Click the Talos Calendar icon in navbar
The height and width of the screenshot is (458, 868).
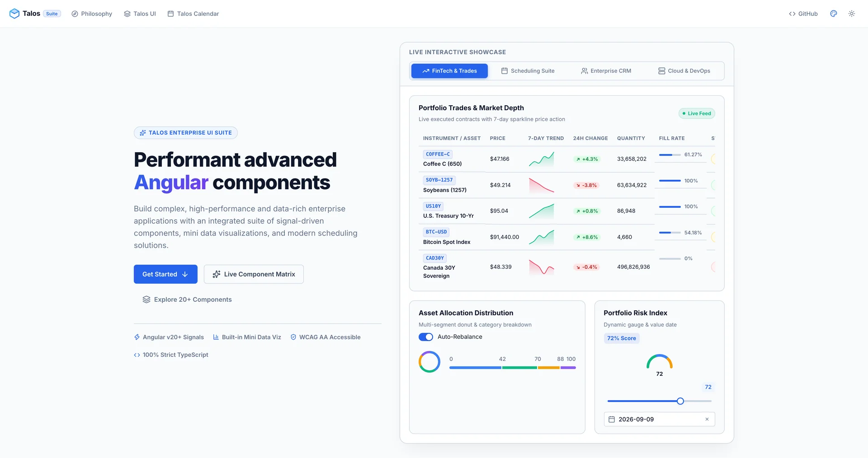(x=170, y=14)
